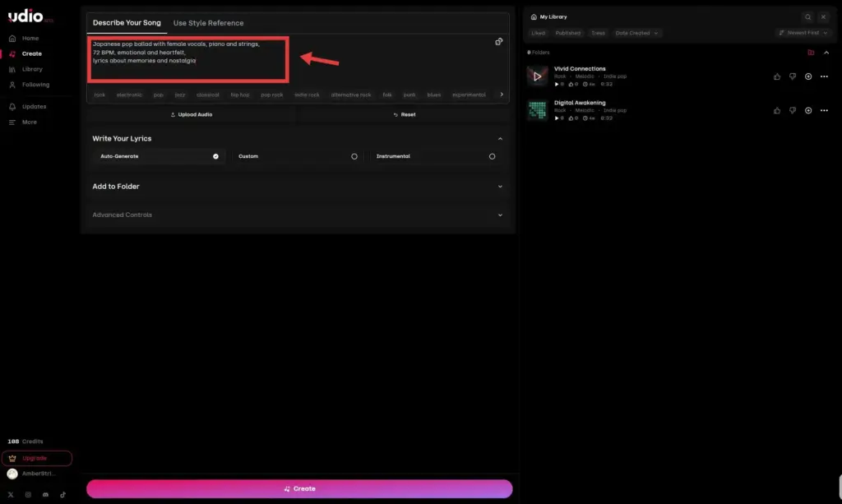Like the Vivid Connections track
Screen dimensions: 842x504
pyautogui.click(x=777, y=76)
